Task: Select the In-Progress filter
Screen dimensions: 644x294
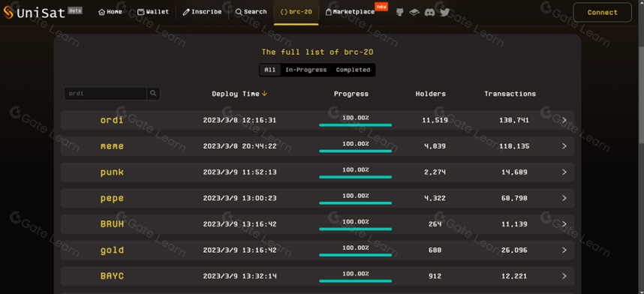Action: tap(306, 70)
